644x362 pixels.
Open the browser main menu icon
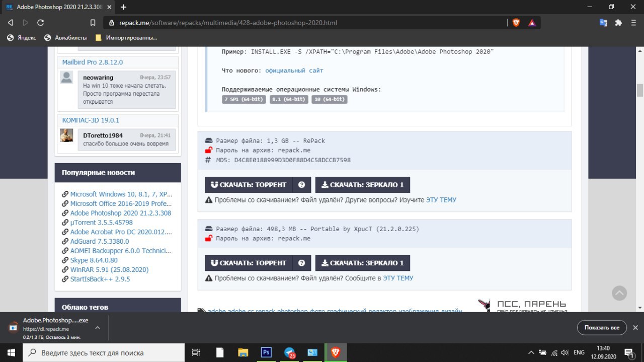pos(633,23)
